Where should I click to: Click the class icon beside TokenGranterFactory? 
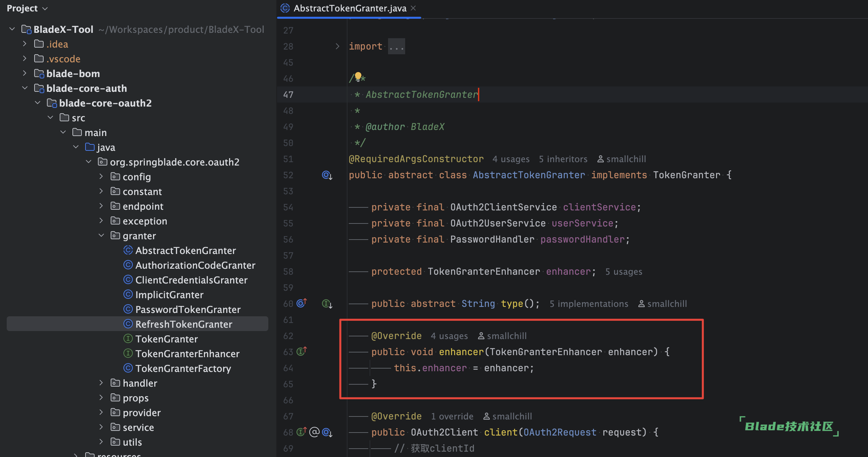click(x=128, y=368)
